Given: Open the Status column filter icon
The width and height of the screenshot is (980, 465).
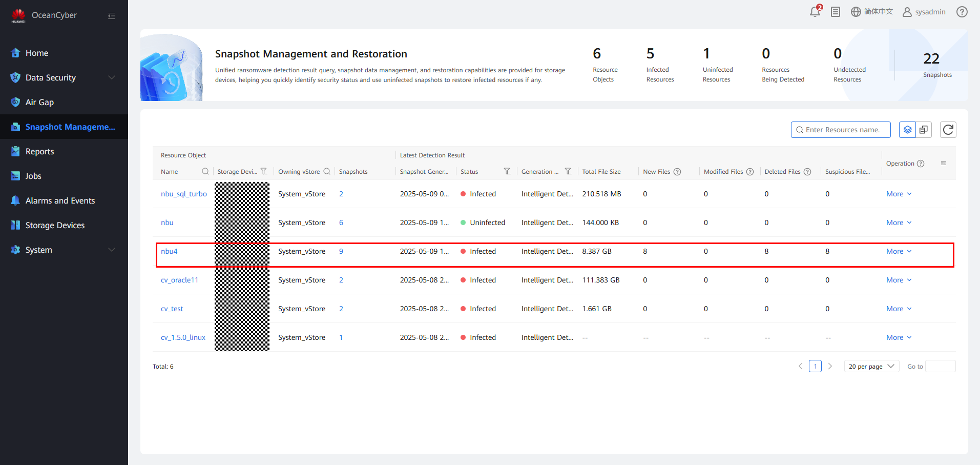Looking at the screenshot, I should (507, 171).
